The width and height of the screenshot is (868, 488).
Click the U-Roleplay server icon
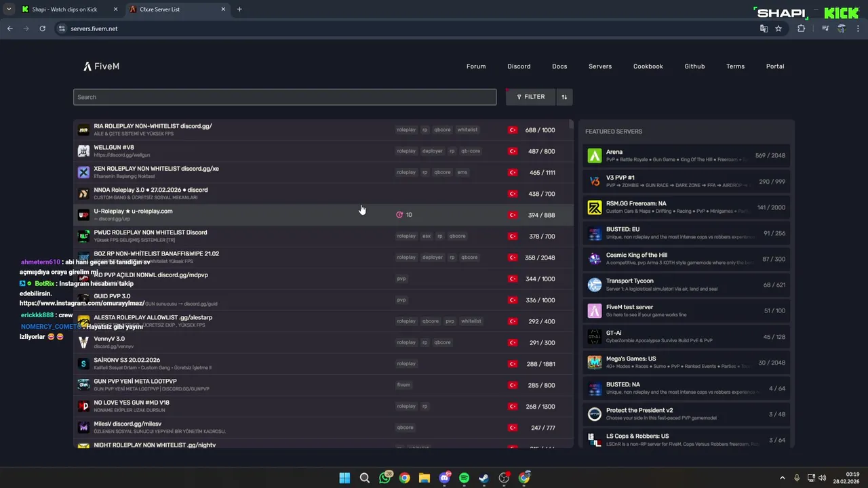tap(83, 215)
